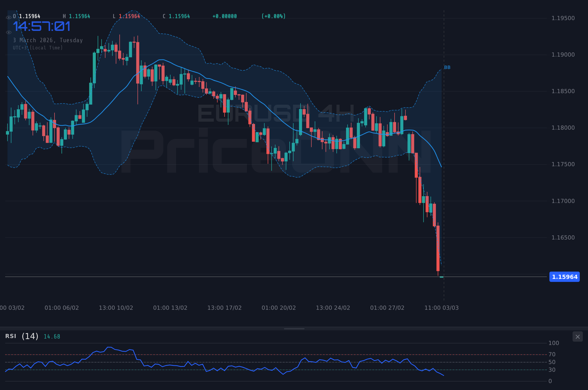Screen dimensions: 588x390
Task: Select the 1.17000 price axis label
Action: pos(563,201)
